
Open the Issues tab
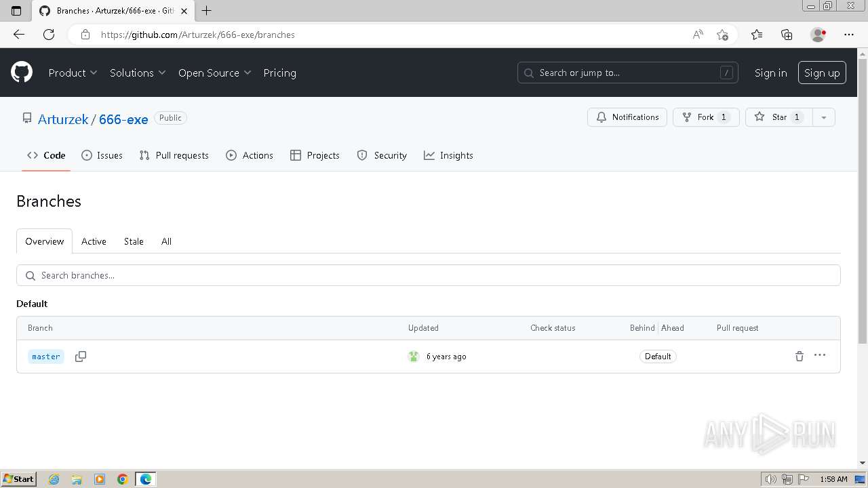click(x=102, y=155)
